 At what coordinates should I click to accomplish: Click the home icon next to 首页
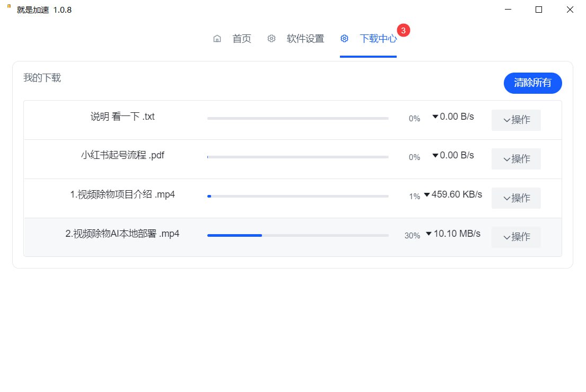tap(217, 39)
